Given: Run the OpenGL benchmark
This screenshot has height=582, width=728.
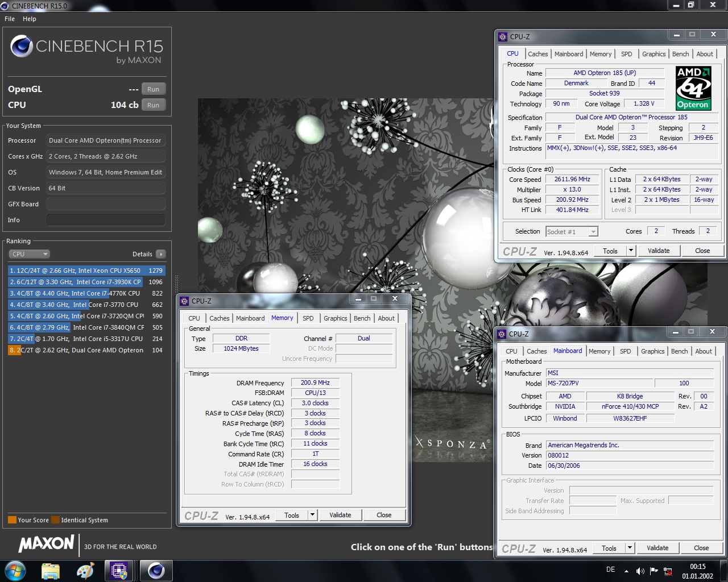Looking at the screenshot, I should coord(154,89).
